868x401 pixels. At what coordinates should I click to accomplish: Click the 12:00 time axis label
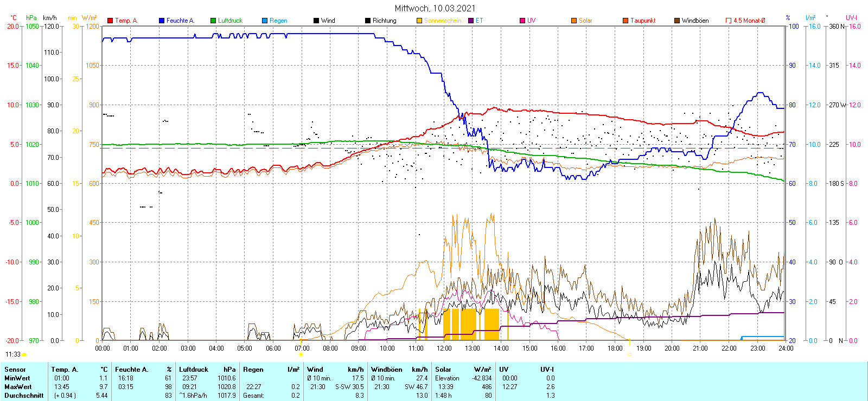coord(444,348)
